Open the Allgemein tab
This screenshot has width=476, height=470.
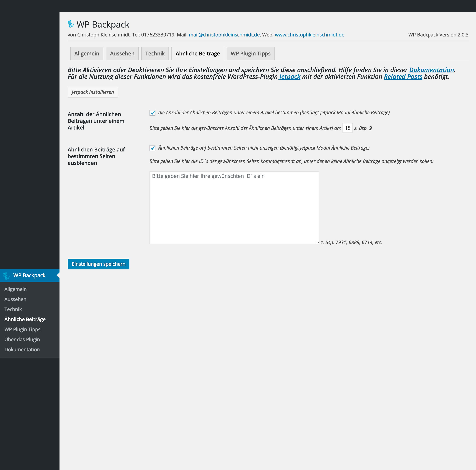pos(87,54)
